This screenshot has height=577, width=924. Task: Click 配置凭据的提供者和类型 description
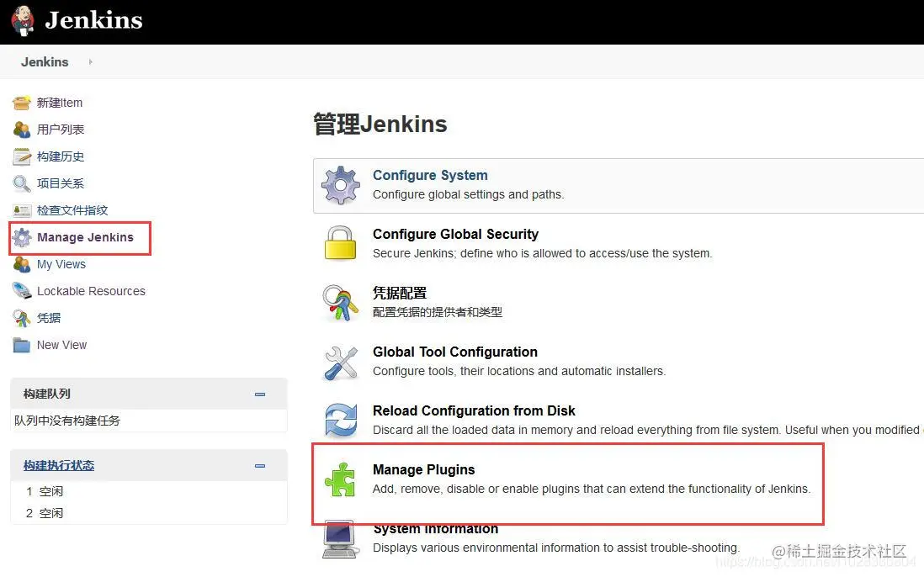pos(438,312)
